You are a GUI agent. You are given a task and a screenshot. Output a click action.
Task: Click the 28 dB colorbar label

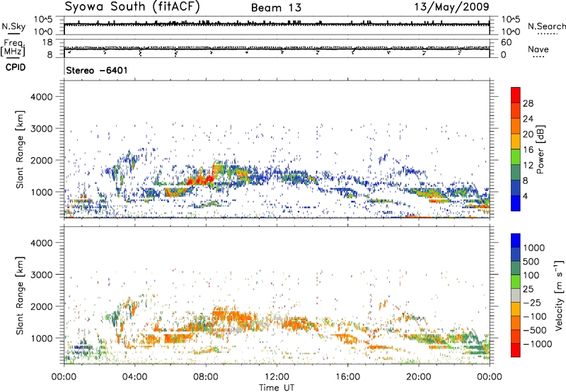pyautogui.click(x=528, y=103)
